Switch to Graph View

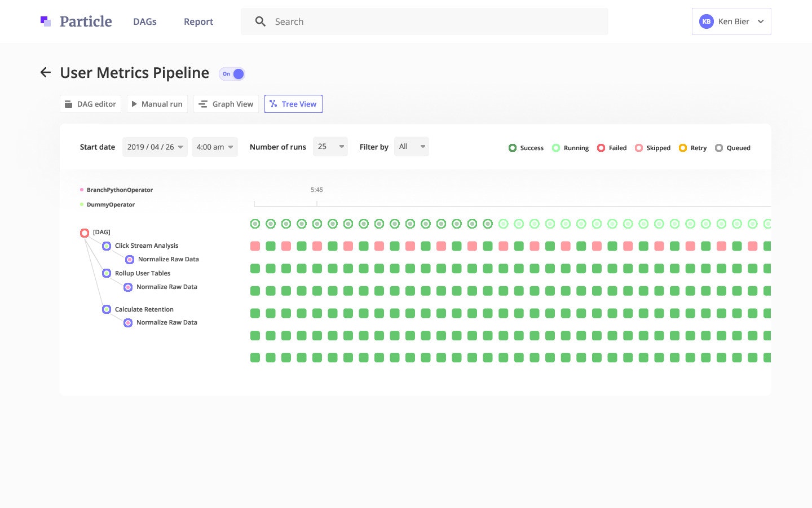226,104
